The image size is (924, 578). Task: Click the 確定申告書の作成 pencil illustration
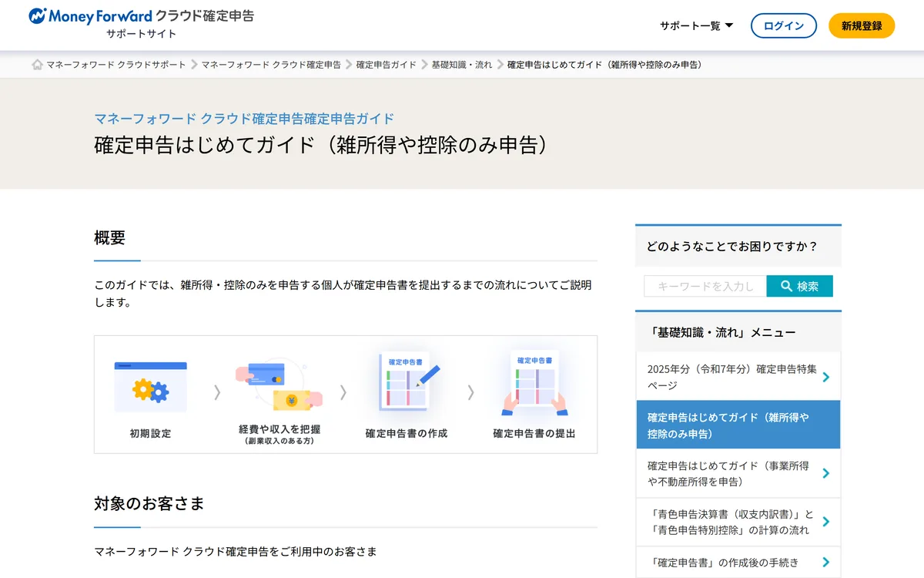point(408,383)
